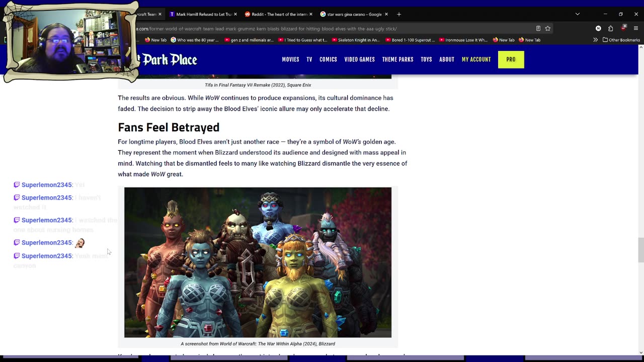Open the MOVIES menu item
The height and width of the screenshot is (362, 644).
tap(290, 59)
